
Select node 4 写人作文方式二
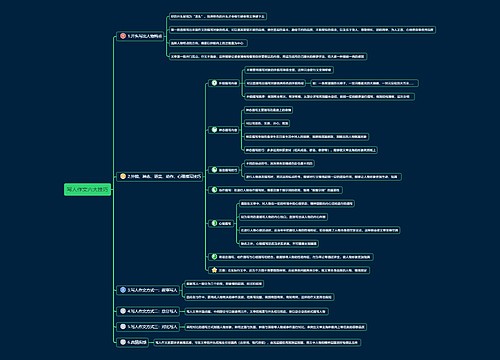(x=148, y=311)
